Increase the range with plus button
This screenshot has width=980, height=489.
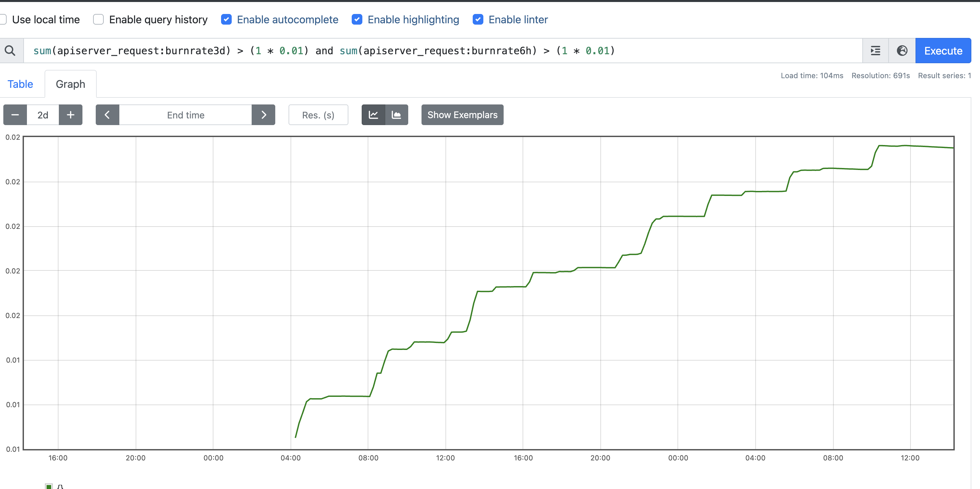(x=70, y=115)
